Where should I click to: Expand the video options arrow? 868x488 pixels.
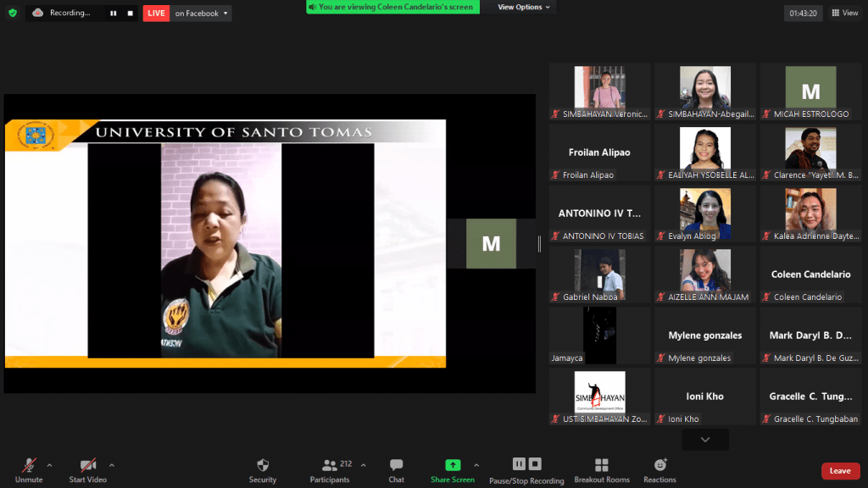pos(112,465)
